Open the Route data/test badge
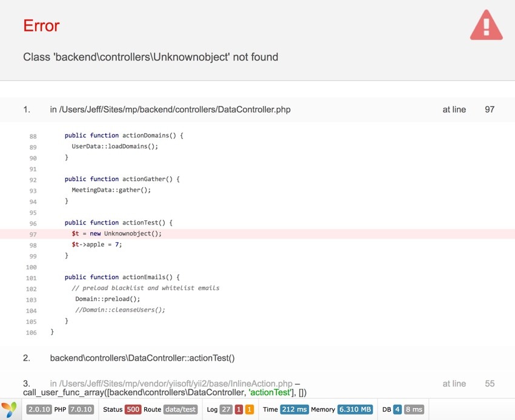This screenshot has width=515, height=420. [181, 409]
